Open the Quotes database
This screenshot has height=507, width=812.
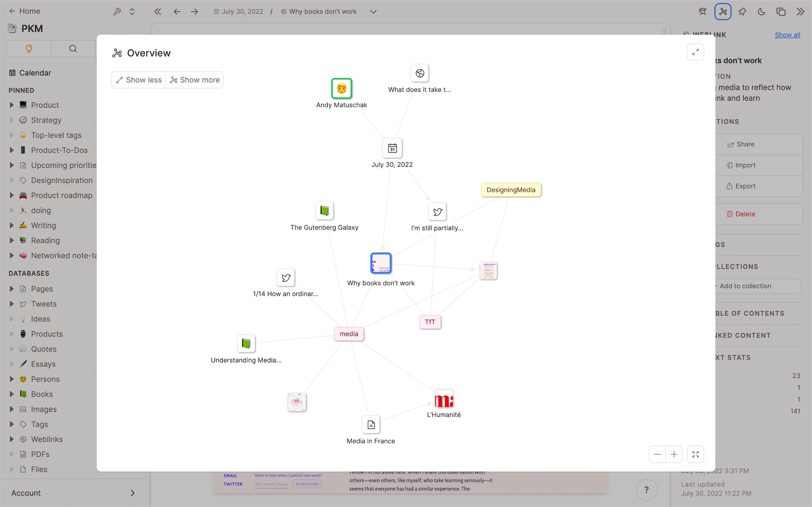click(x=44, y=349)
